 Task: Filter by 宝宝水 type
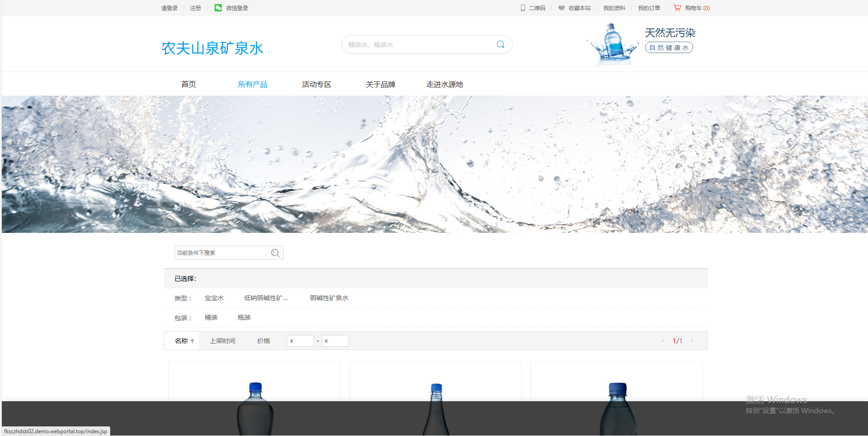coord(214,298)
